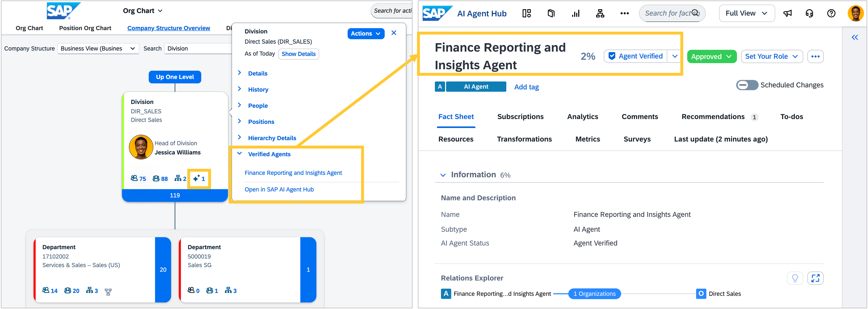Select the Company Structure Overview tab
The height and width of the screenshot is (309, 868).
(x=169, y=28)
